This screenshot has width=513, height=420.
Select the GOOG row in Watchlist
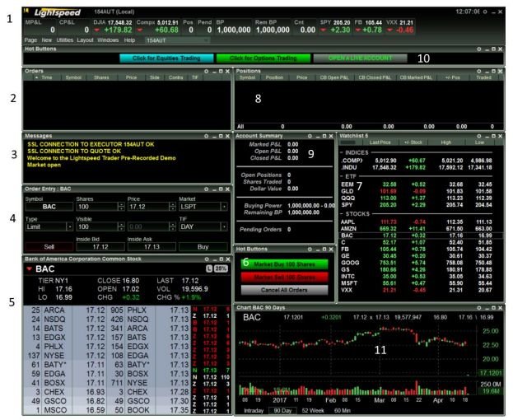[x=421, y=263]
